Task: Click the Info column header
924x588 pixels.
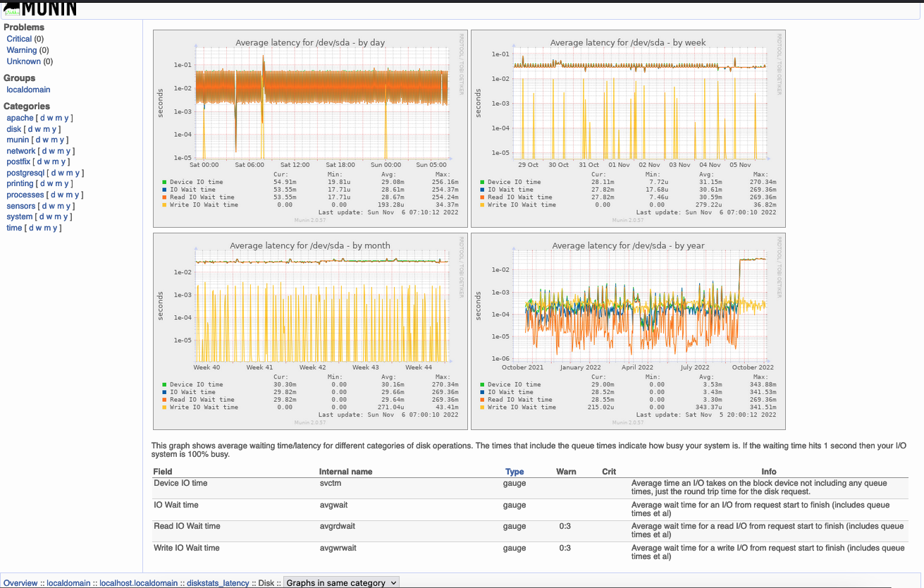Action: point(769,472)
